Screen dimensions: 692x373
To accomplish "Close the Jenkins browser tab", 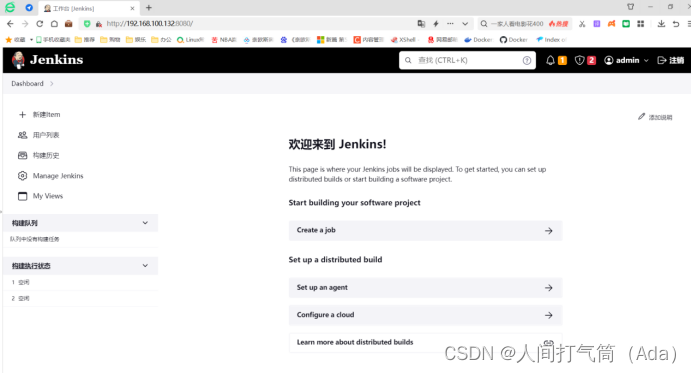I will (132, 8).
